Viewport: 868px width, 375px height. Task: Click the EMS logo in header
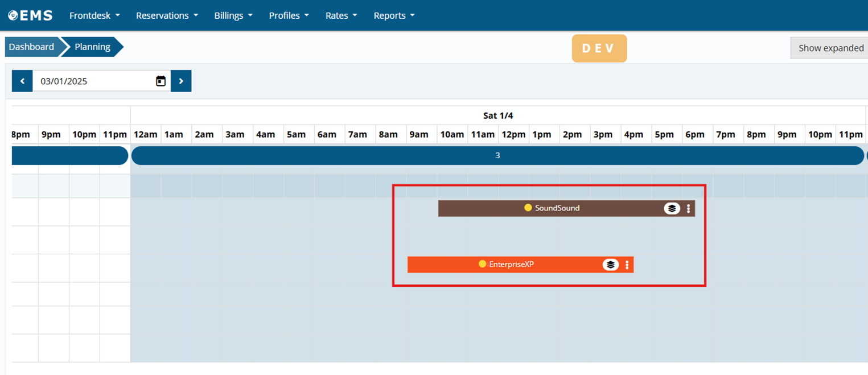pyautogui.click(x=30, y=15)
